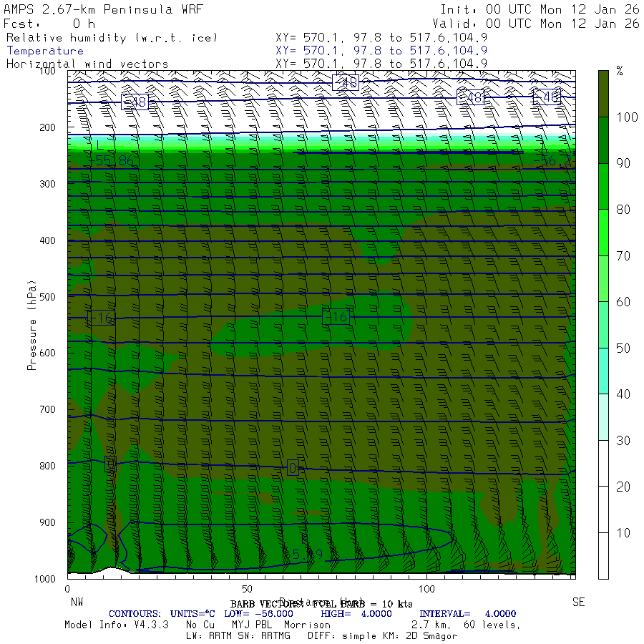Select the 400 pressure axis label
Screen dimensions: 644x644
tap(47, 240)
